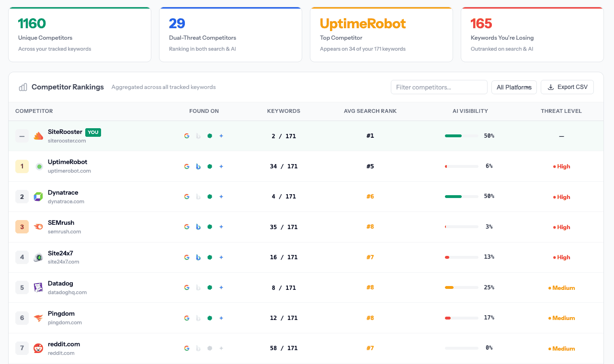Click the Dual-Threat Competitors 29 card
The height and width of the screenshot is (364, 614).
pos(230,34)
